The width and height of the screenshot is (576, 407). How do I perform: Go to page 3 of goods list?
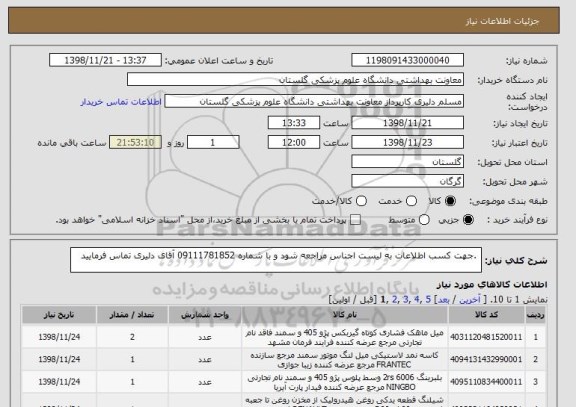pos(406,299)
